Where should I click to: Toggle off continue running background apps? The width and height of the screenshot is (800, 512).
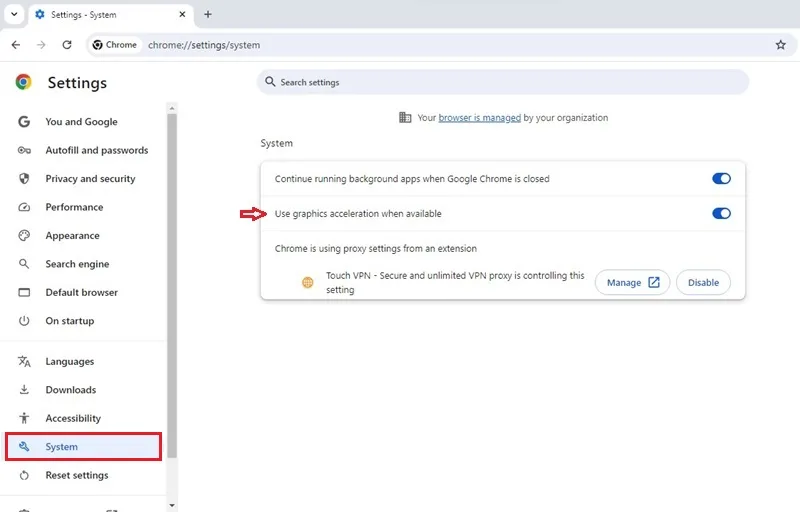click(x=721, y=178)
